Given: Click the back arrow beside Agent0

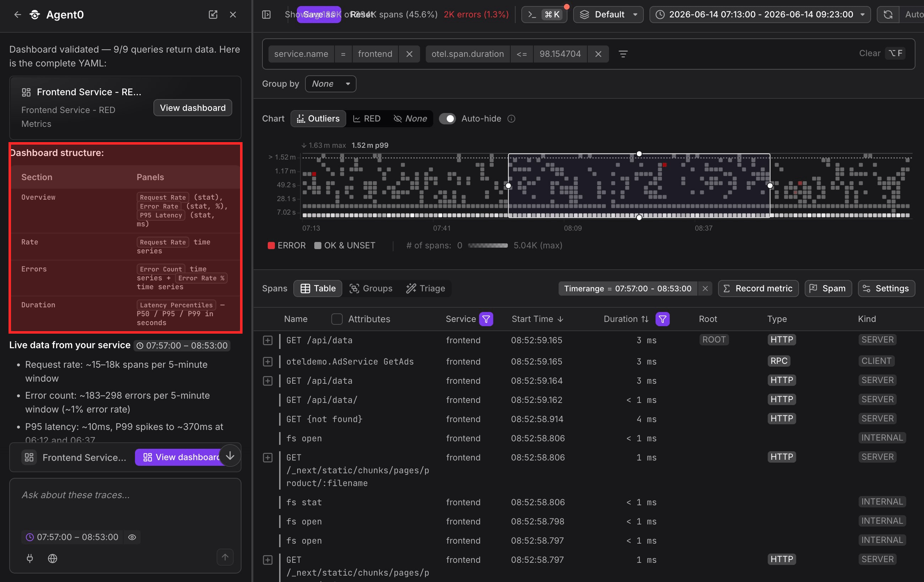Looking at the screenshot, I should point(17,15).
